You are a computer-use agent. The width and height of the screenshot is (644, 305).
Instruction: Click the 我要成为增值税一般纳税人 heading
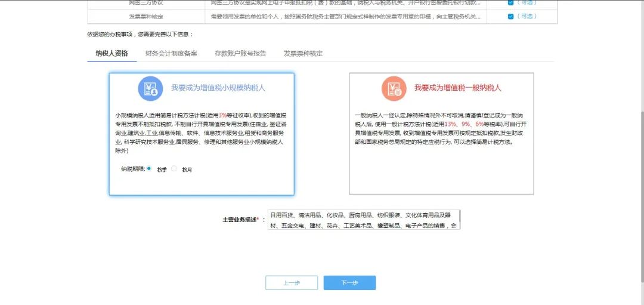(x=457, y=88)
